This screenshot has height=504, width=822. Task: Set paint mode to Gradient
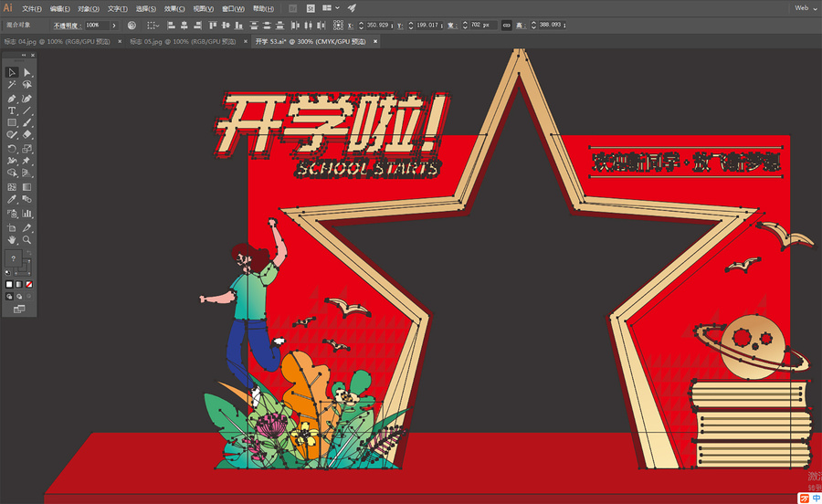pyautogui.click(x=19, y=285)
